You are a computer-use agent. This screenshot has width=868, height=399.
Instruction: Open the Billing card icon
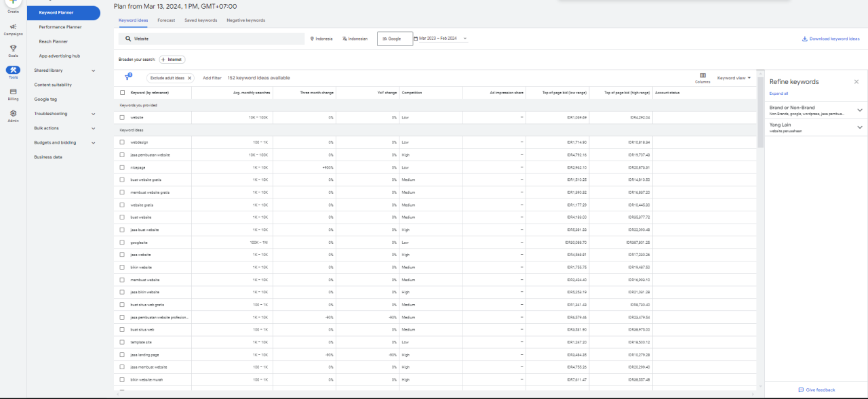click(13, 92)
